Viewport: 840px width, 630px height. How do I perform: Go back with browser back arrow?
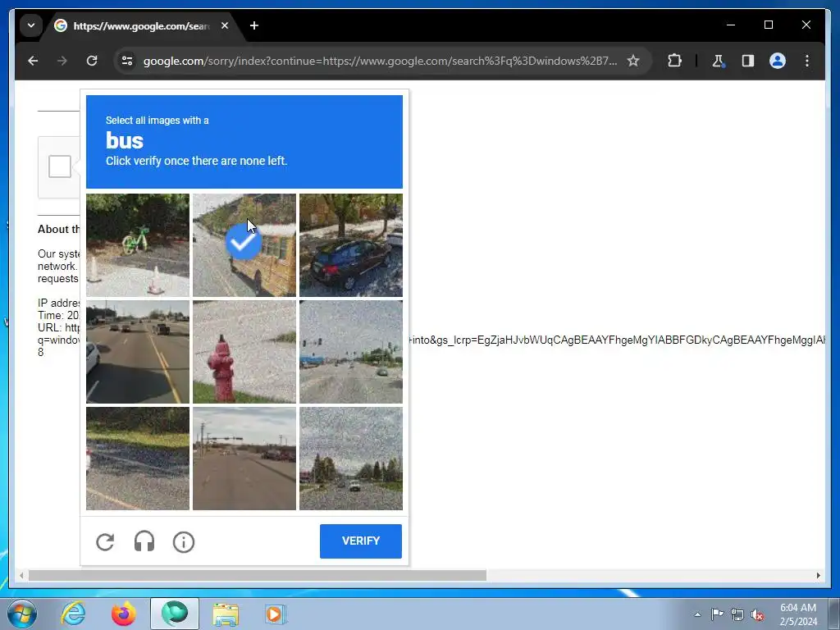(x=33, y=61)
